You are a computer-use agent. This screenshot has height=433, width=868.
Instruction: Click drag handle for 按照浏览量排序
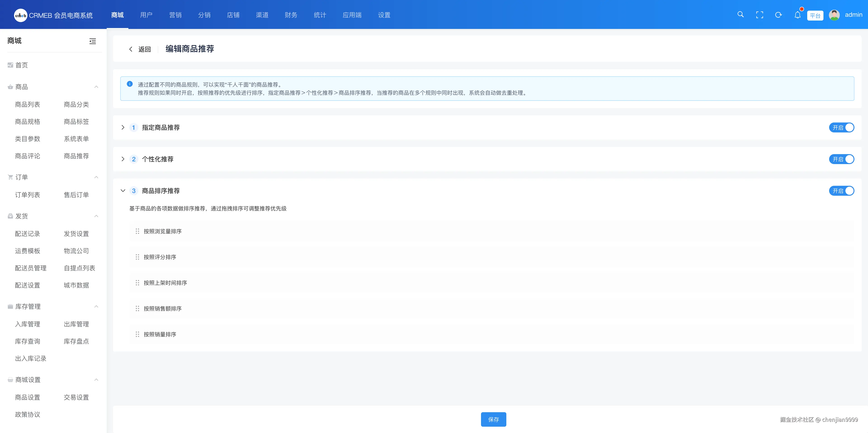tap(137, 231)
